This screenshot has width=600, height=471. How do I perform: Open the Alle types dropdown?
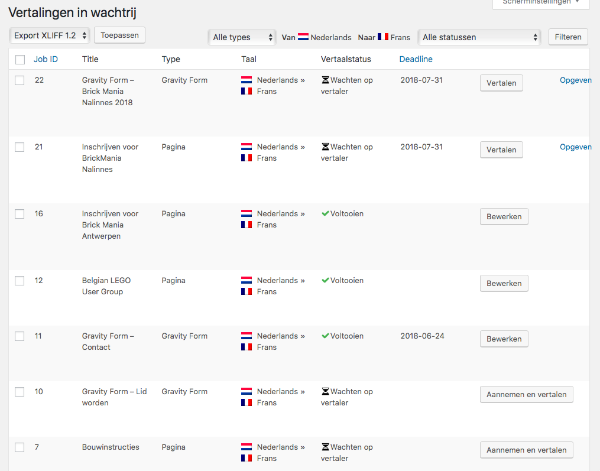[242, 37]
